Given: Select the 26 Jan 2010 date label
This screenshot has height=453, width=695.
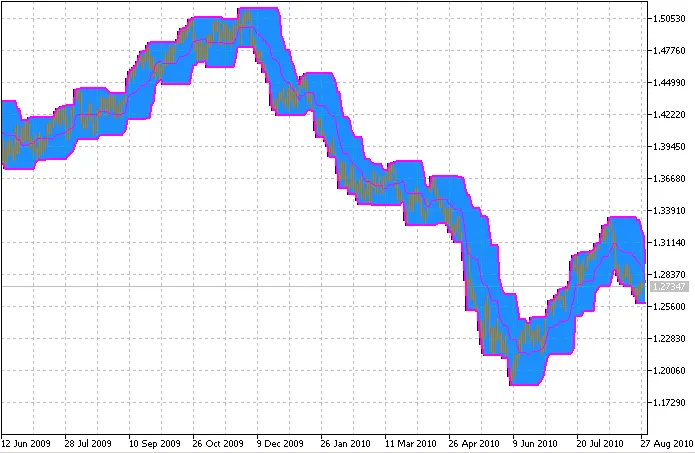Looking at the screenshot, I should [346, 442].
